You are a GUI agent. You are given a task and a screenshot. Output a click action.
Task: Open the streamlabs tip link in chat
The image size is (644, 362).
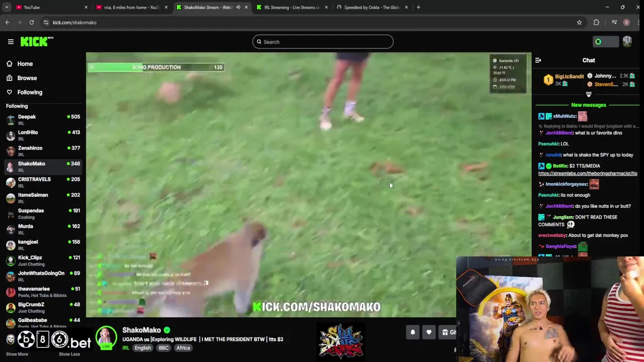click(x=588, y=173)
